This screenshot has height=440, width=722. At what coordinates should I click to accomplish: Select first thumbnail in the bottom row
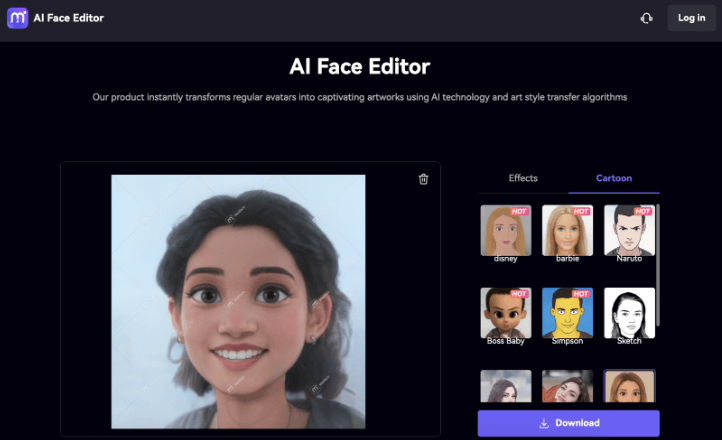[x=506, y=389]
